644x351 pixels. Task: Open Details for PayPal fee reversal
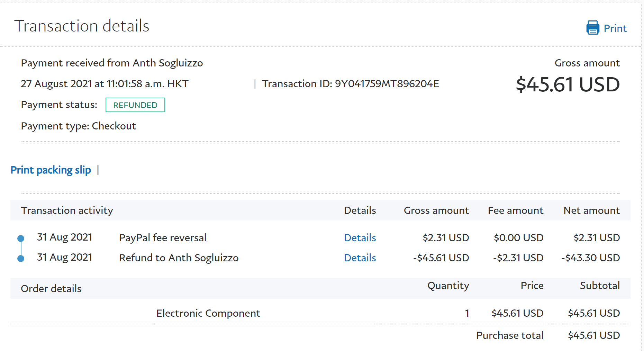[x=360, y=238]
